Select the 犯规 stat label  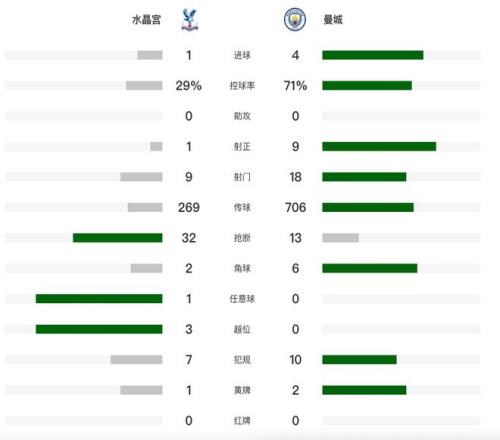point(242,360)
